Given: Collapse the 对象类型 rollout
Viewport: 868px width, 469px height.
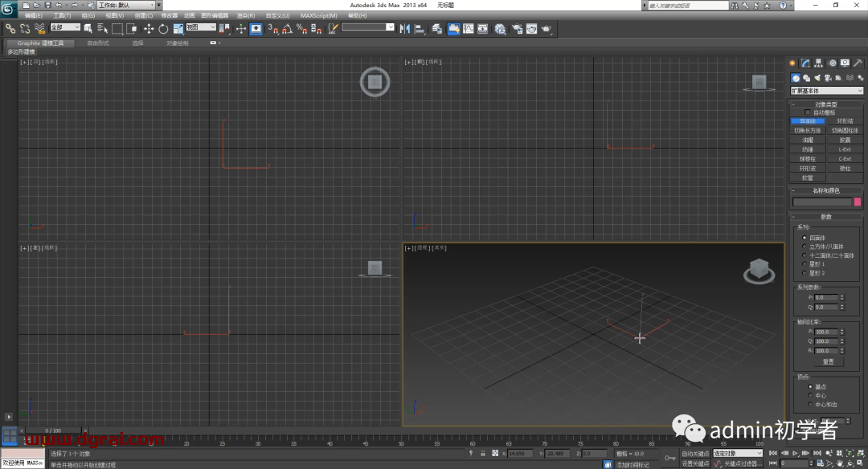Looking at the screenshot, I should coord(826,104).
